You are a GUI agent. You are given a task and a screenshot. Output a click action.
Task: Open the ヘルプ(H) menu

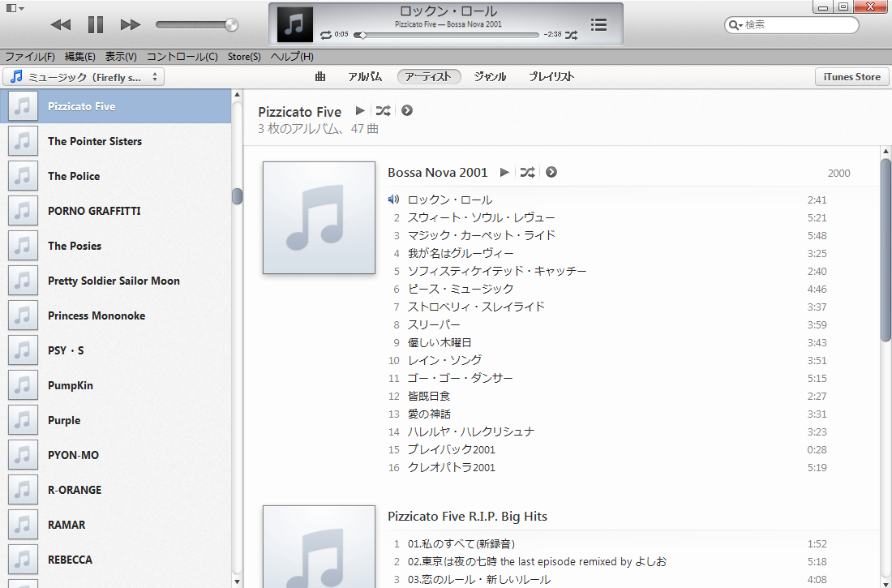coord(292,56)
